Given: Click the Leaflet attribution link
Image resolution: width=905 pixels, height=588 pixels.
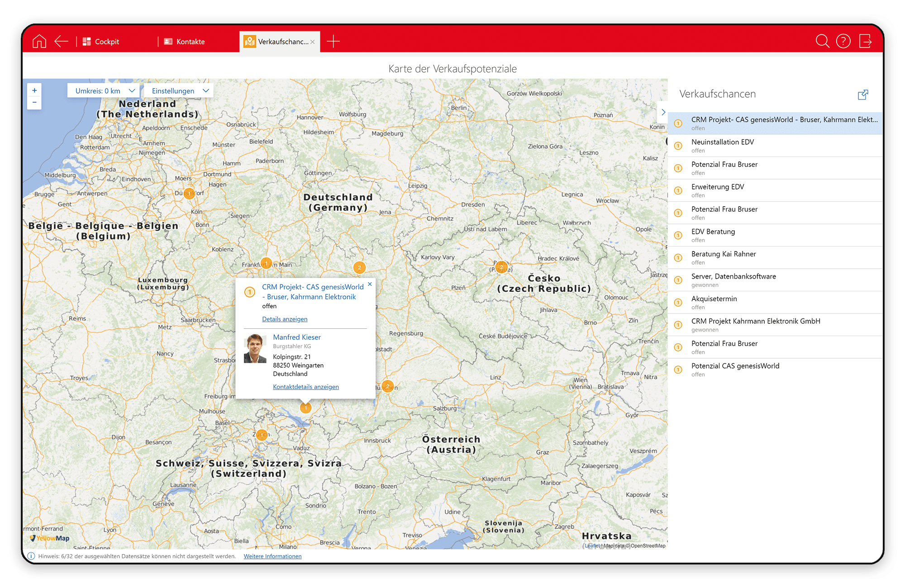Looking at the screenshot, I should point(592,545).
